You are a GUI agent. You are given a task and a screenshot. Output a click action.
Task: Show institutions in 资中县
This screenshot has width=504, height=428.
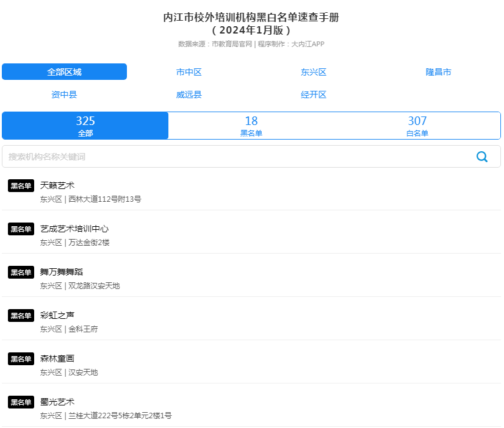[x=65, y=95]
